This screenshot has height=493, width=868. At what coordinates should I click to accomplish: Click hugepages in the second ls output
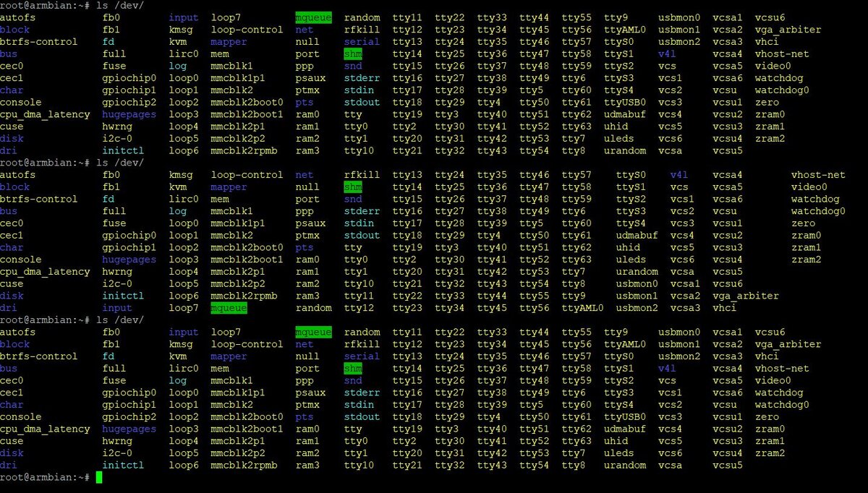click(129, 260)
